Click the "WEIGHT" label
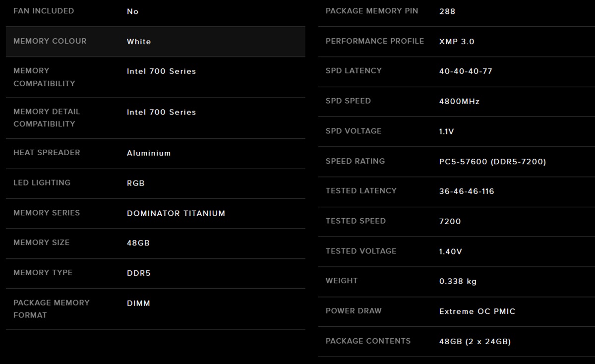Image resolution: width=595 pixels, height=364 pixels. (342, 281)
